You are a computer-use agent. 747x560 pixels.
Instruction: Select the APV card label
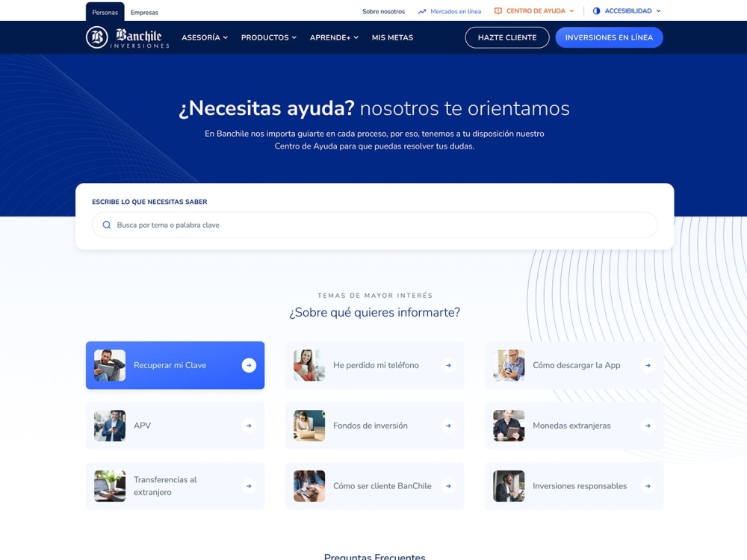point(142,426)
